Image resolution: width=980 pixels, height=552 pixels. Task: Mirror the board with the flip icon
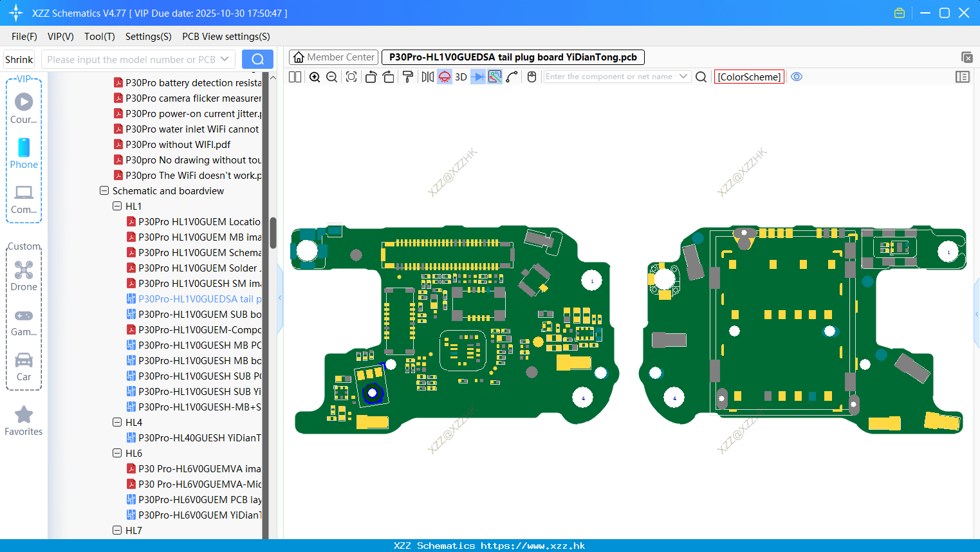click(x=428, y=77)
